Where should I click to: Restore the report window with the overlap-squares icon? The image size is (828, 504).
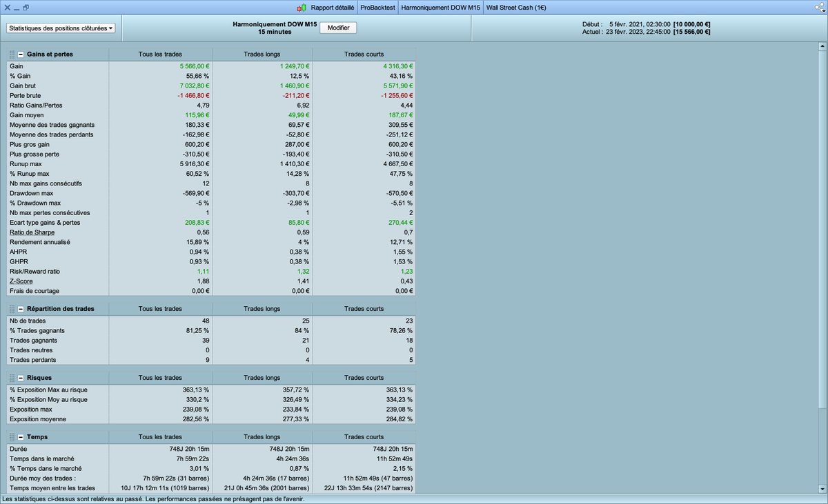coord(26,8)
